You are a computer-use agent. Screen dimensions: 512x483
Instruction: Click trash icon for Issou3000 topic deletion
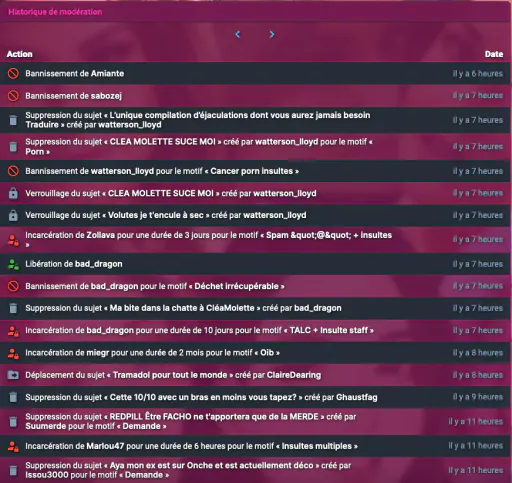[13, 470]
